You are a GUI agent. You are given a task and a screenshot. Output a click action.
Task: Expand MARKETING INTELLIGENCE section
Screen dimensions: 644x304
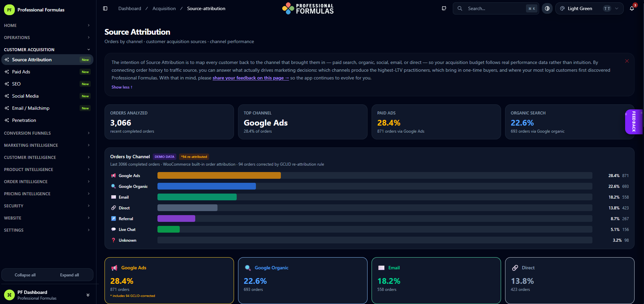click(47, 145)
